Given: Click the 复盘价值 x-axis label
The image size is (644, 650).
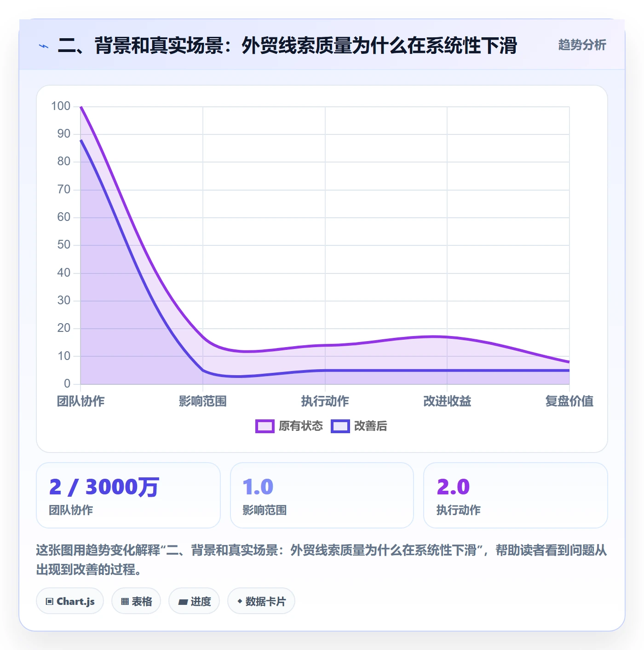Looking at the screenshot, I should [x=569, y=401].
